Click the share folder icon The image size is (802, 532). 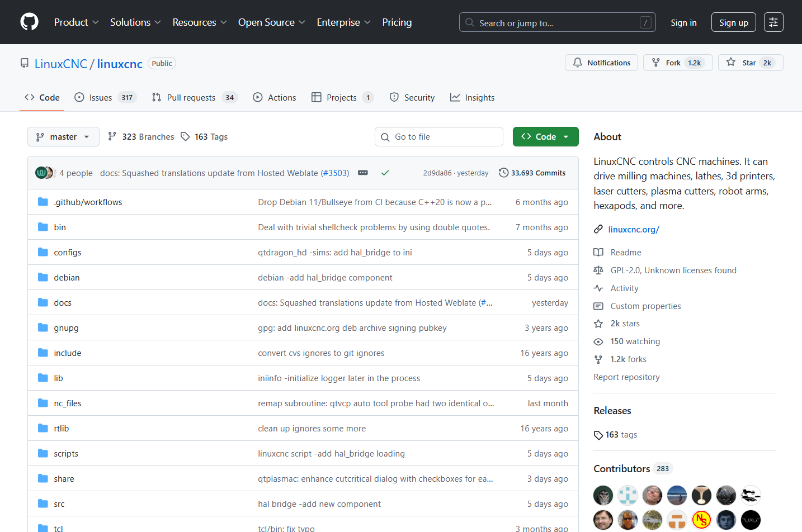[43, 478]
